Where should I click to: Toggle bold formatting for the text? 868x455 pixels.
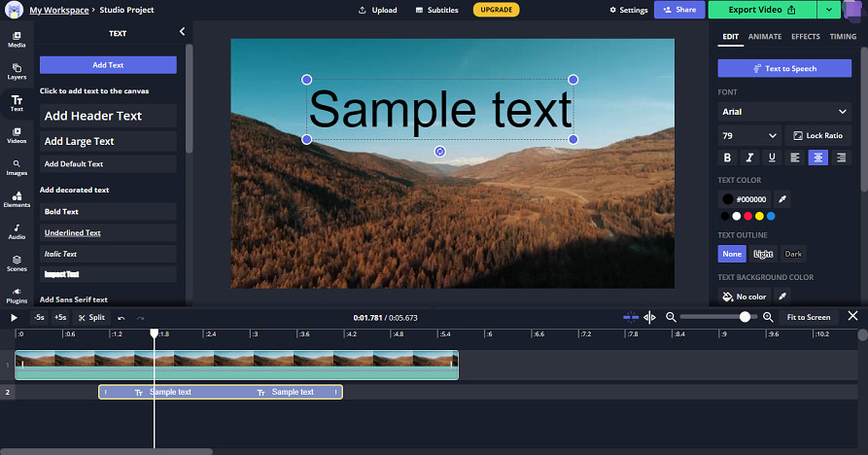point(727,157)
